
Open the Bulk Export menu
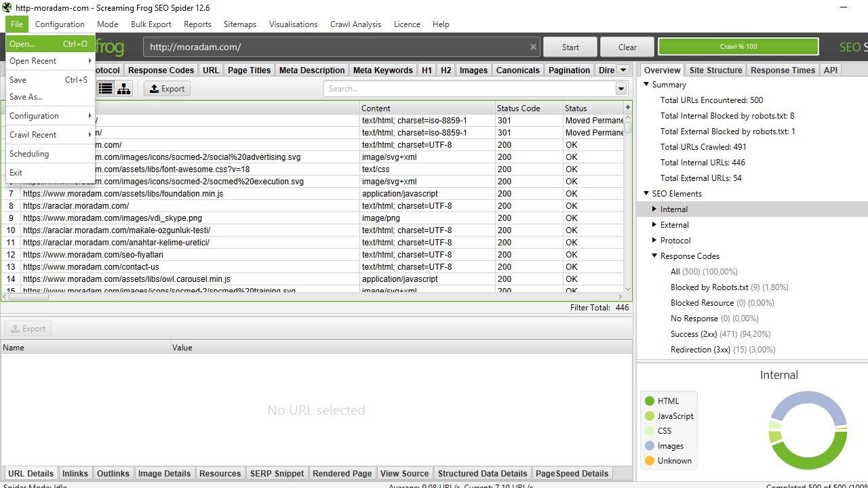[151, 24]
